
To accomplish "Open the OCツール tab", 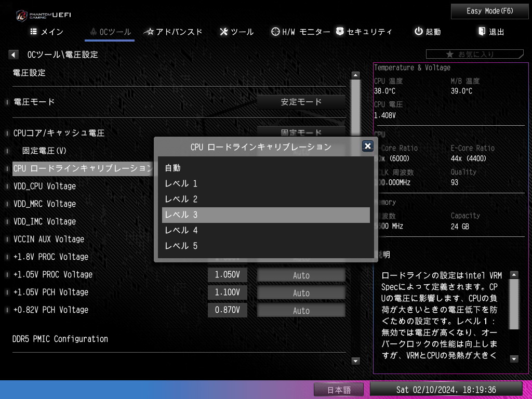I will click(110, 32).
